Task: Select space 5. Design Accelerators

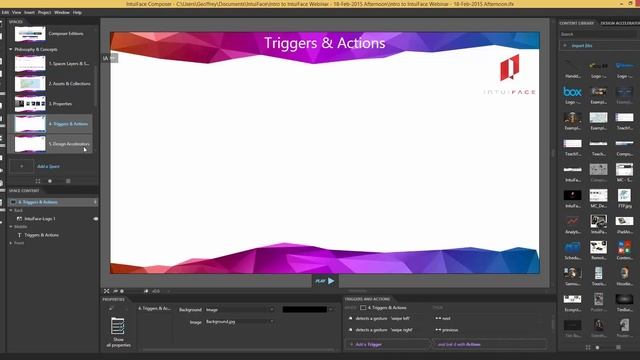Action: point(51,144)
